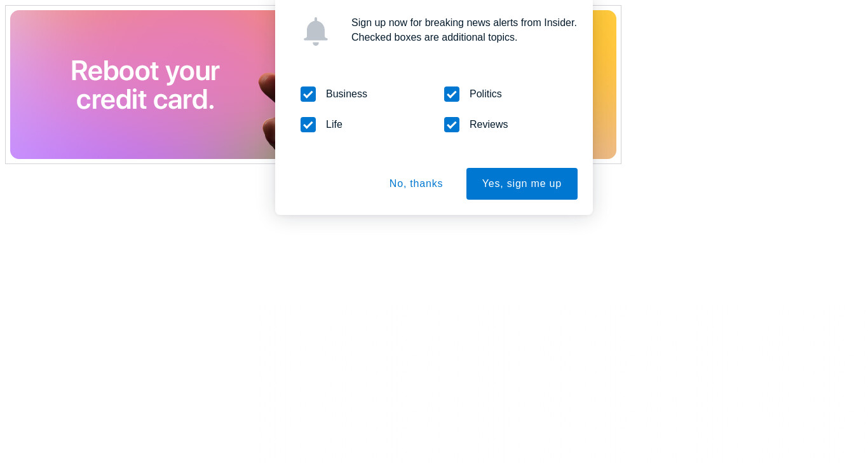Toggle the Life topic checkbox
868x463 pixels.
pyautogui.click(x=308, y=125)
